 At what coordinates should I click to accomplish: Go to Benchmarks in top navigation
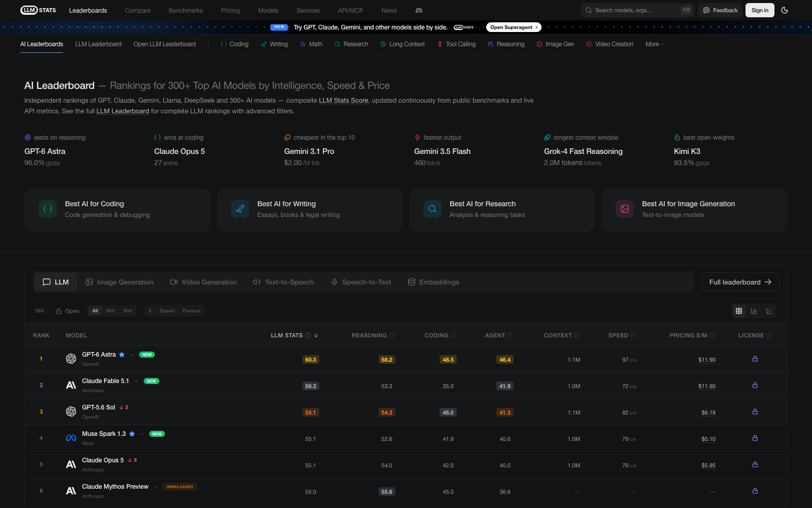[186, 10]
